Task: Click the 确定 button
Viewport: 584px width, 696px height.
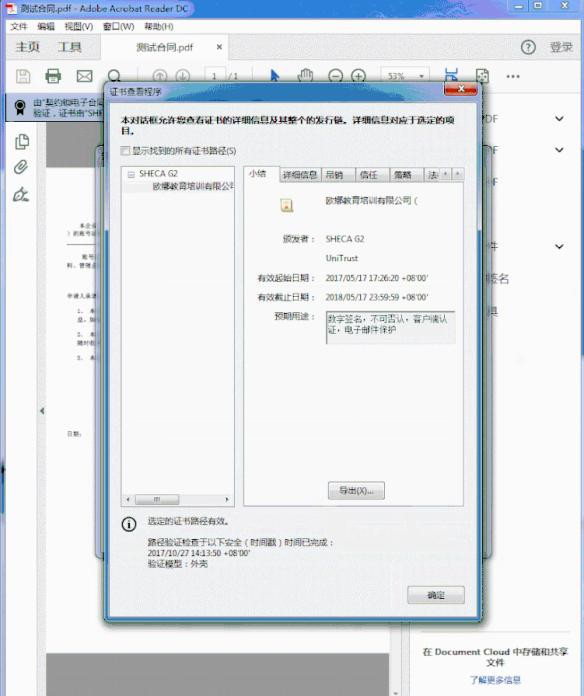Action: (436, 595)
